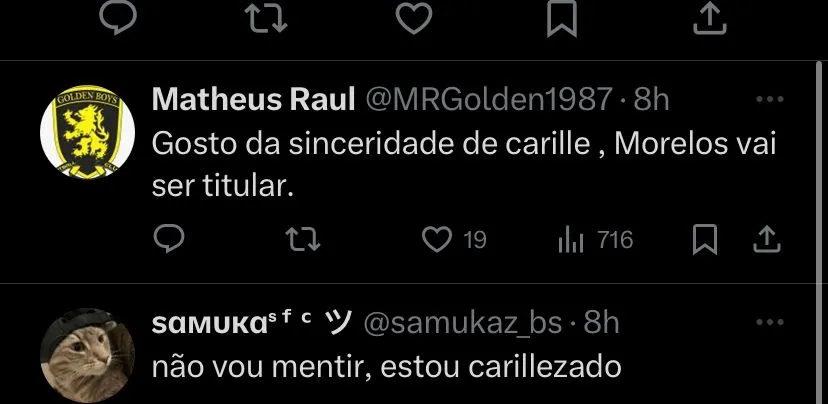Share Matheus Raul's tweet

766,239
